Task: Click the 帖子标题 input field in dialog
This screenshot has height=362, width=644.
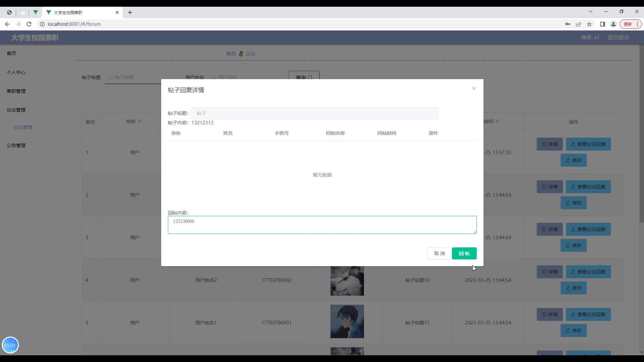Action: (x=315, y=113)
